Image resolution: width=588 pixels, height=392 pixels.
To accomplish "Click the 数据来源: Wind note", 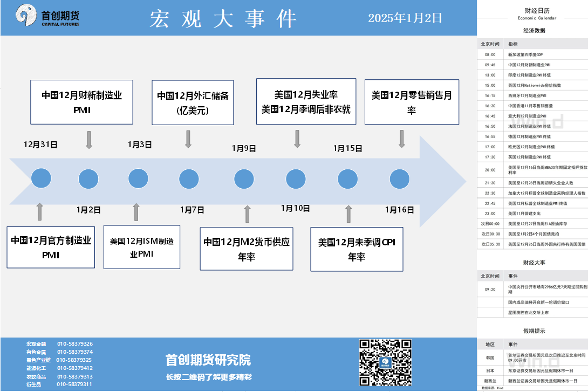I will (493, 388).
